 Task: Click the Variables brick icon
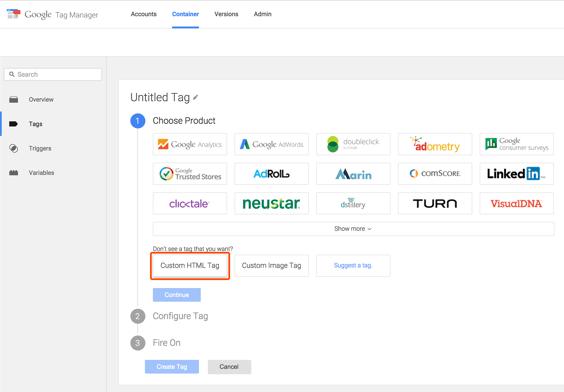pos(14,173)
